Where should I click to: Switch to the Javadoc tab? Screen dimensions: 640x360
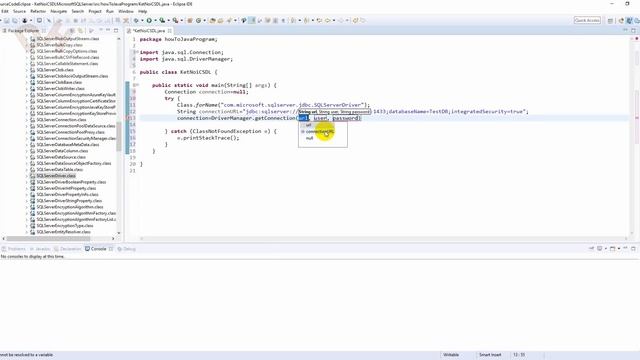[40, 249]
